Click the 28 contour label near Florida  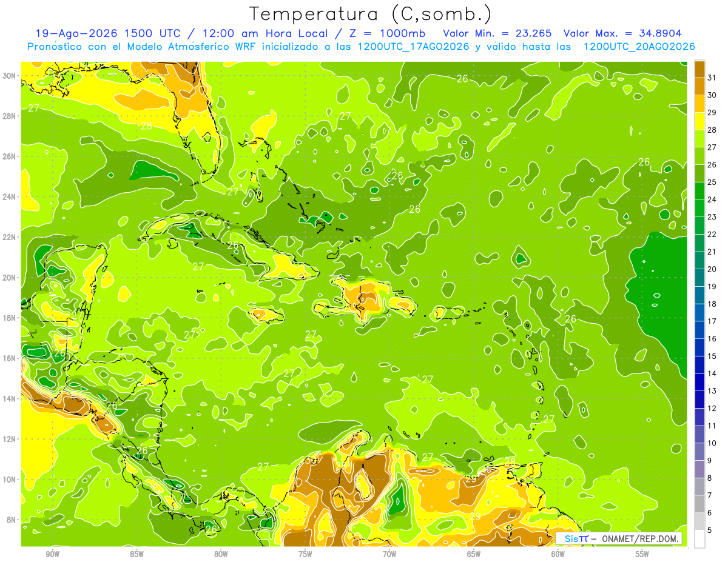146,126
